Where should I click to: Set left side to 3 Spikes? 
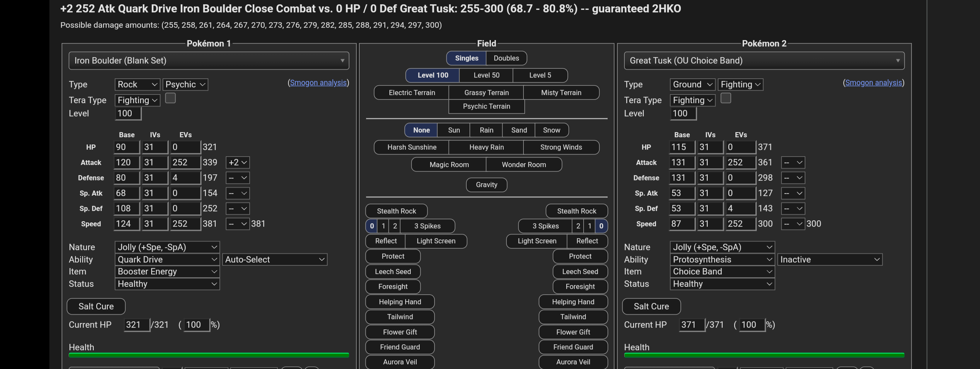[x=427, y=226]
